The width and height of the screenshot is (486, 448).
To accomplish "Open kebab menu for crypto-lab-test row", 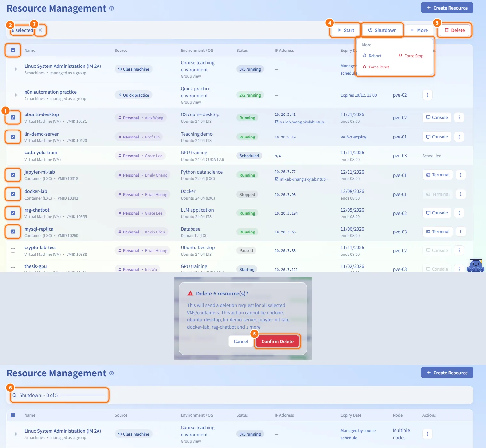I will click(x=459, y=250).
